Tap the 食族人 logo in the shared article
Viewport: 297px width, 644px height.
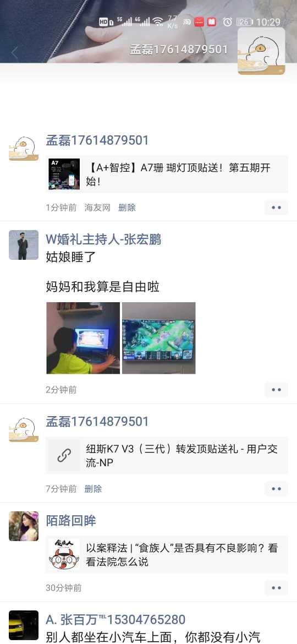[x=64, y=554]
